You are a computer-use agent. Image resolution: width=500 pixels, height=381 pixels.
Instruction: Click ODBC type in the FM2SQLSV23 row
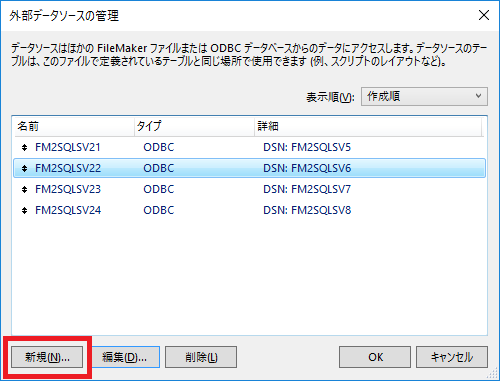pos(159,189)
